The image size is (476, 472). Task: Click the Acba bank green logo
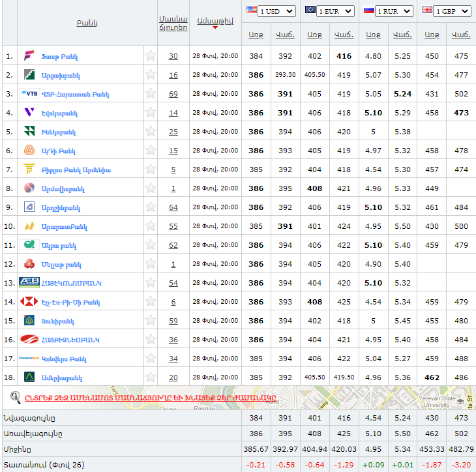click(29, 244)
